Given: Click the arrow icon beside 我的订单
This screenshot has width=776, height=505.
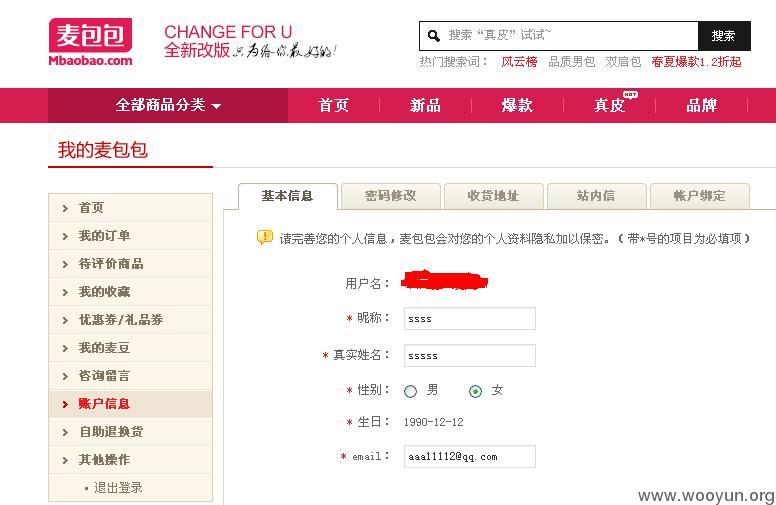Looking at the screenshot, I should (x=65, y=236).
